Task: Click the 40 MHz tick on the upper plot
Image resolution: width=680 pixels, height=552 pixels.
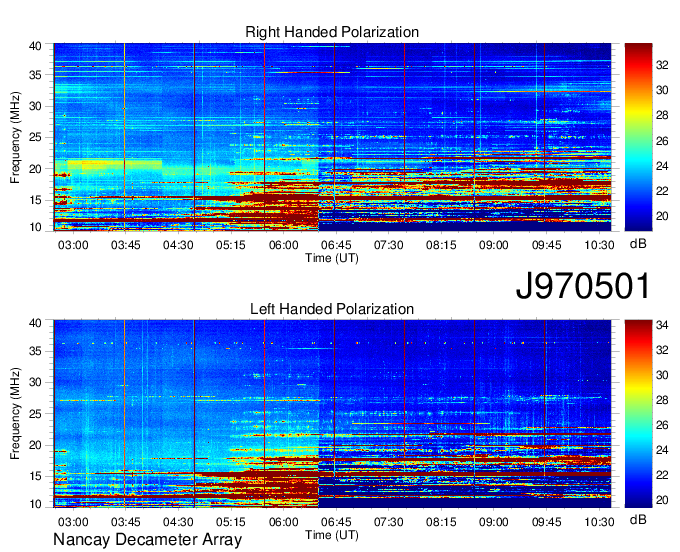Action: tap(35, 46)
